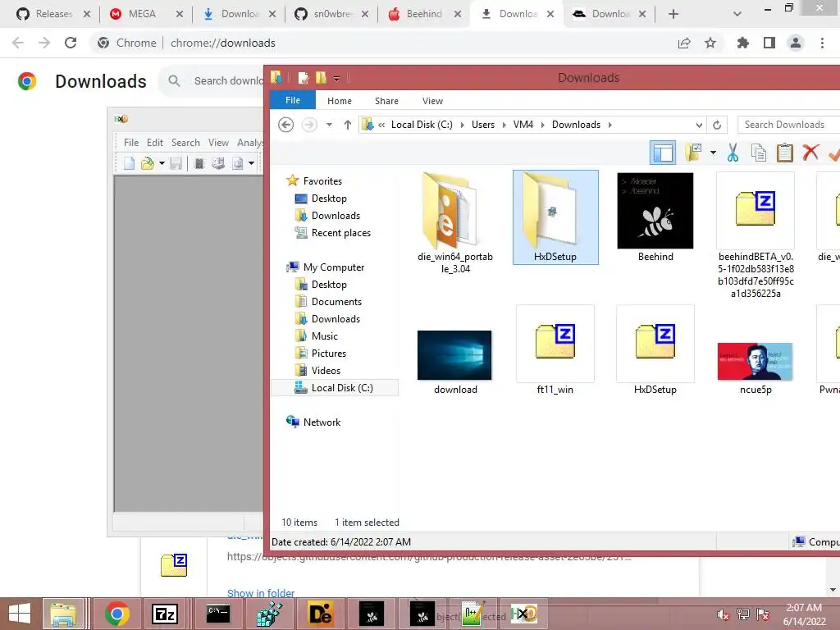Select the ncue5p image file
The height and width of the screenshot is (630, 840).
coord(756,368)
